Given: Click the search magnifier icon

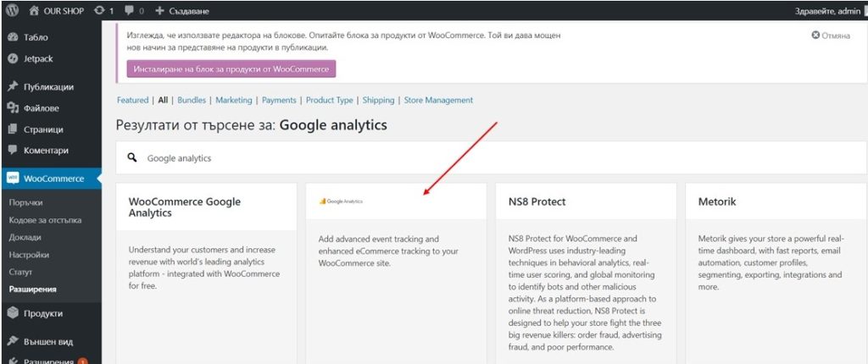Looking at the screenshot, I should (131, 157).
